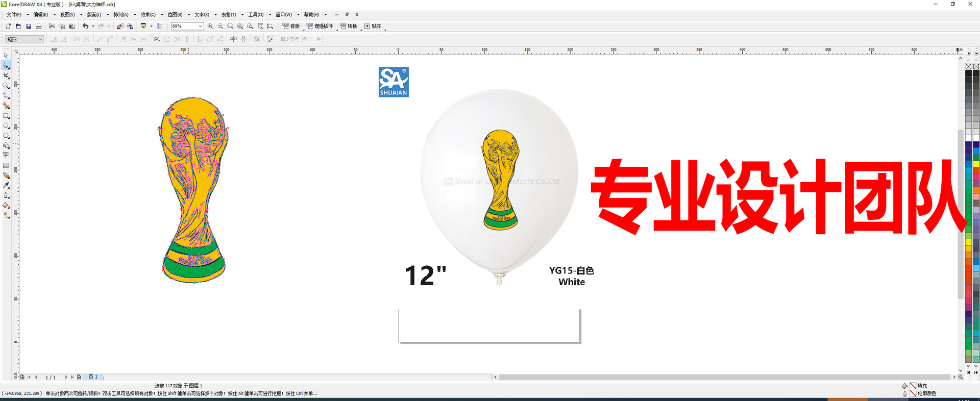Click the Cut scissors icon
980x401 pixels.
click(x=52, y=26)
